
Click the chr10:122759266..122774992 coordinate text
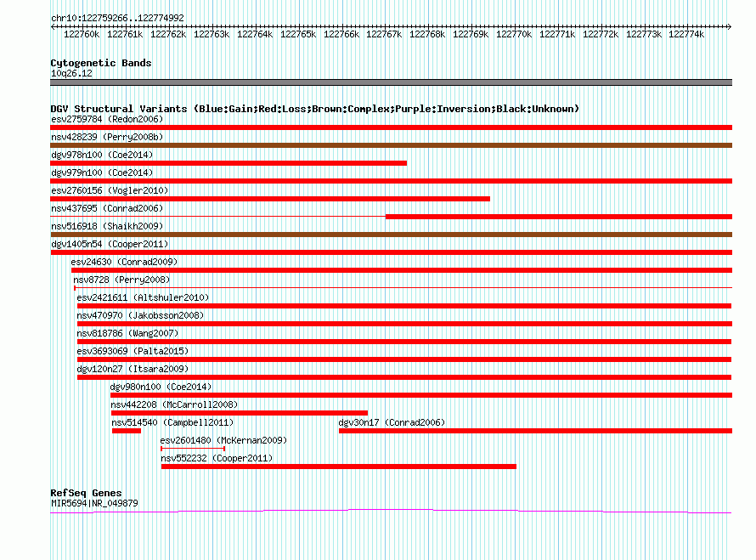coord(117,18)
